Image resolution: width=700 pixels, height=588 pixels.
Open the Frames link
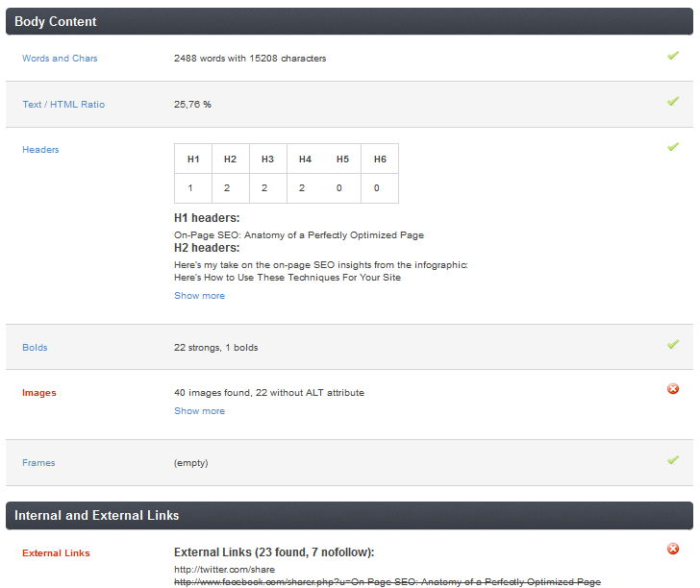point(38,463)
